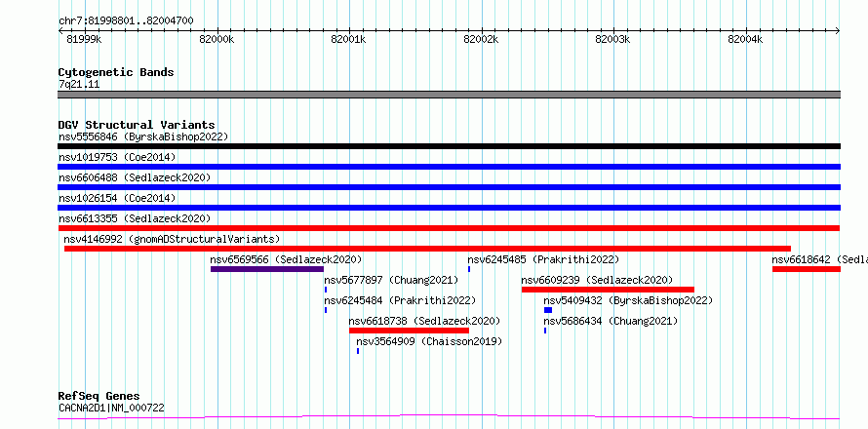Click the 82004k ruler tick label

coord(745,39)
